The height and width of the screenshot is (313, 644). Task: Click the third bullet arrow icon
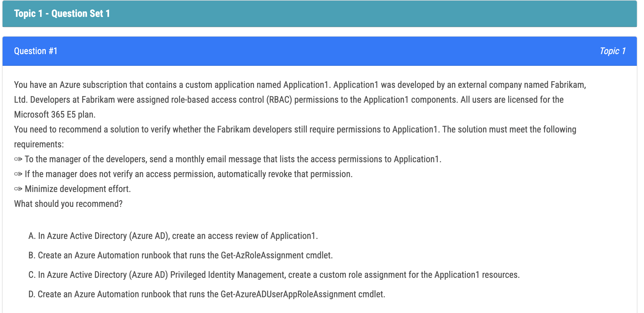point(18,189)
